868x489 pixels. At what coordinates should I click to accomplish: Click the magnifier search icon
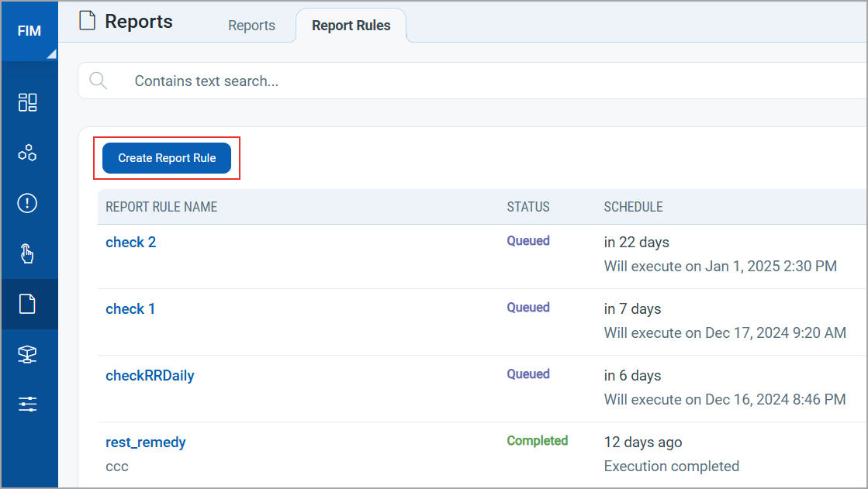coord(98,81)
